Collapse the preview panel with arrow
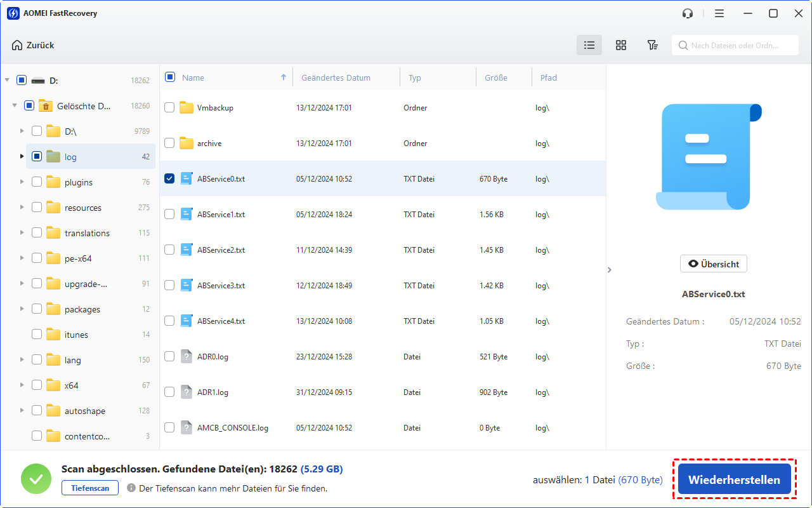The height and width of the screenshot is (508, 812). click(x=610, y=270)
